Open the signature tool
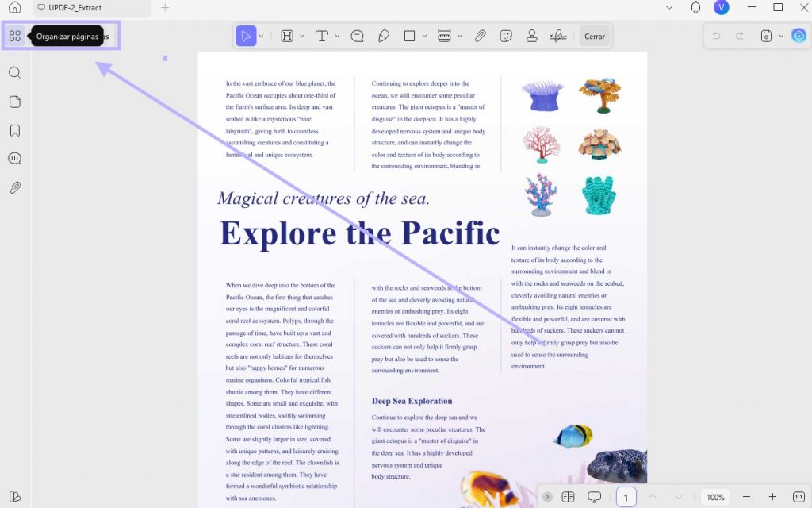This screenshot has height=508, width=812. click(557, 36)
